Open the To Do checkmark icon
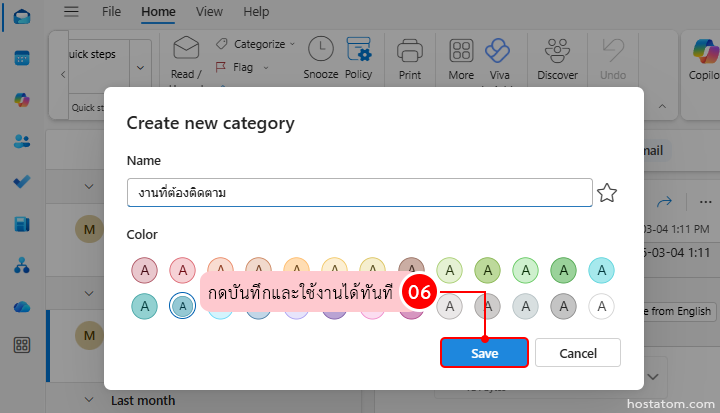This screenshot has width=720, height=413. (x=22, y=182)
